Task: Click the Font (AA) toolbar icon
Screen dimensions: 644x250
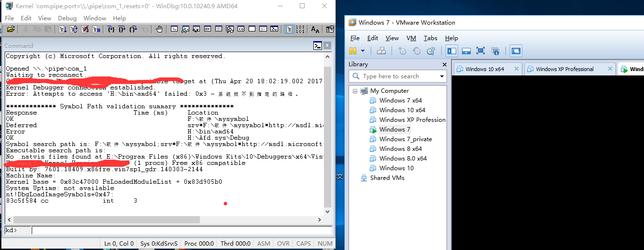Action: tap(315, 29)
